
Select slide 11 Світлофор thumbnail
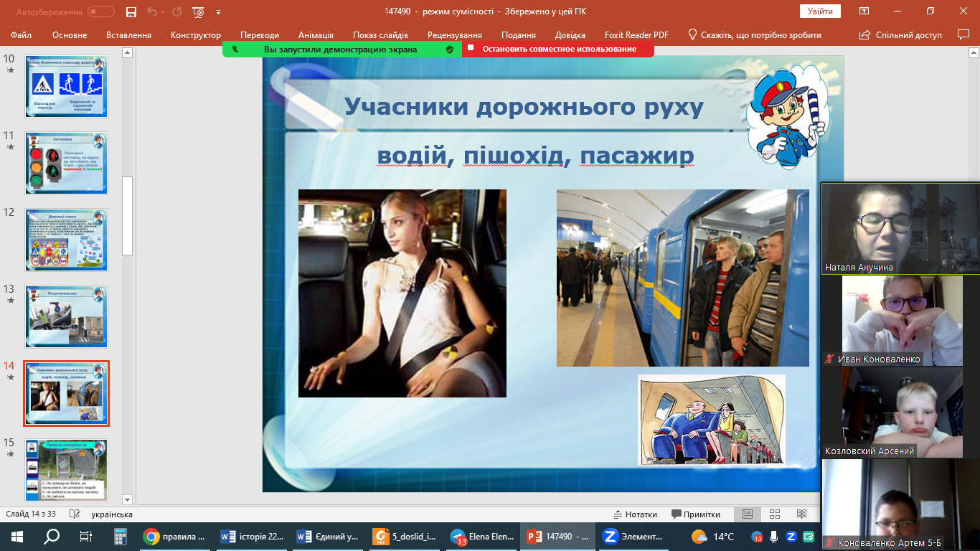click(66, 163)
